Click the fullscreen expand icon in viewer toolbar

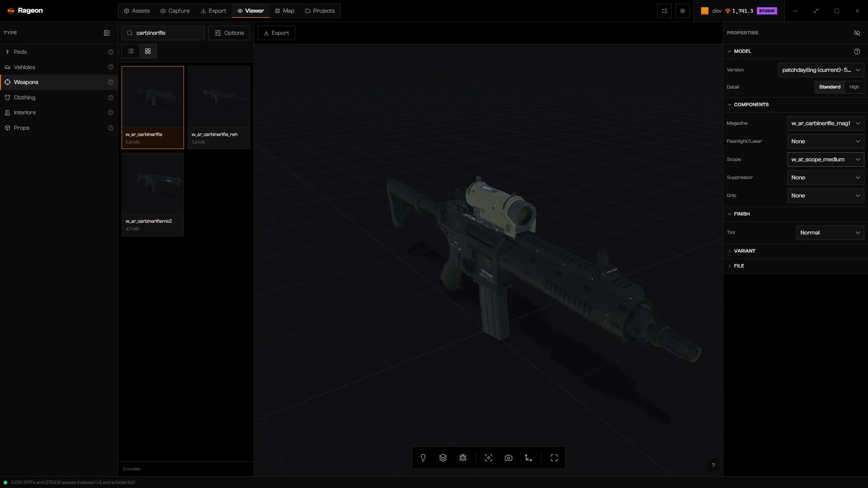tap(554, 458)
